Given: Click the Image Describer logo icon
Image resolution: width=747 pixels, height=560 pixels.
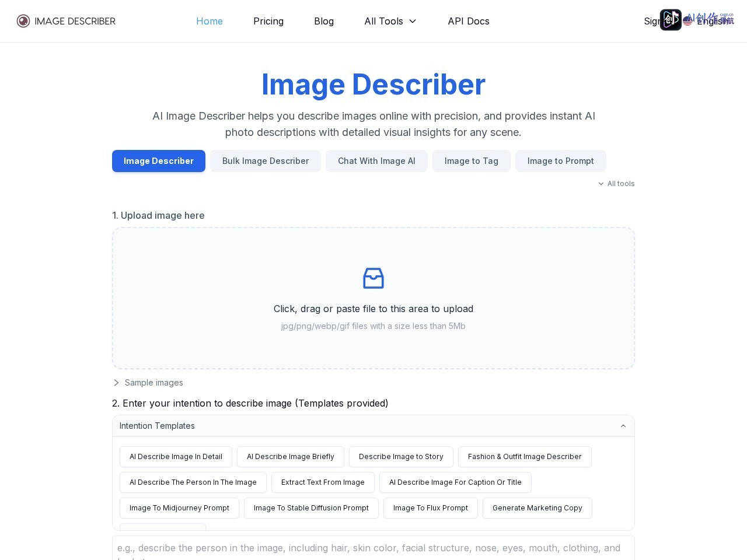Looking at the screenshot, I should coord(23,21).
